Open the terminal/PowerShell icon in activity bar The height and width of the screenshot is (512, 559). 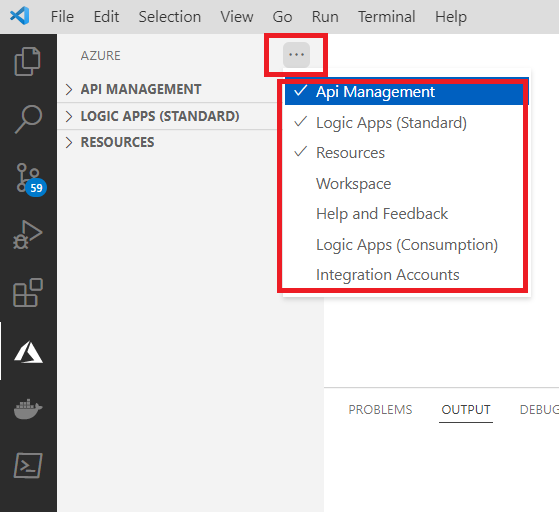(x=28, y=465)
